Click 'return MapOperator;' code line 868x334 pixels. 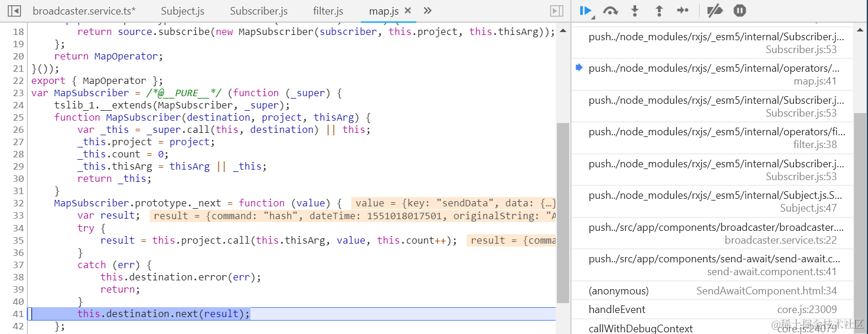[x=109, y=56]
